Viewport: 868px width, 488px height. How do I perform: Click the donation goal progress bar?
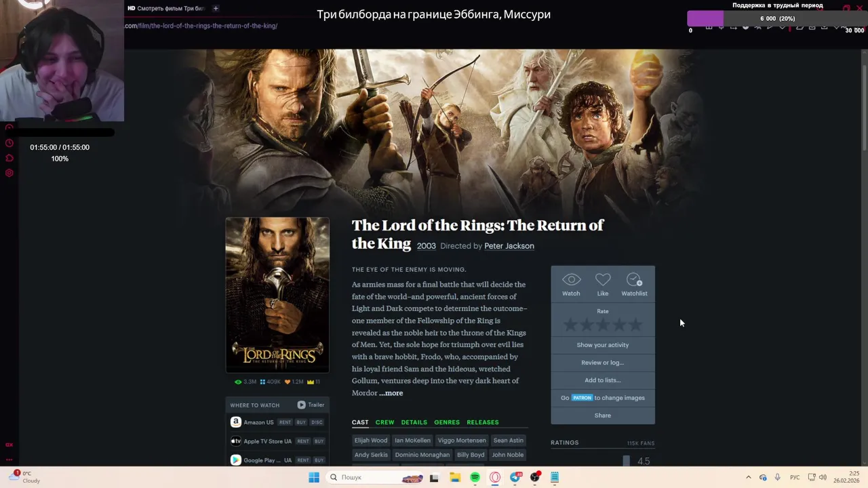coord(776,19)
